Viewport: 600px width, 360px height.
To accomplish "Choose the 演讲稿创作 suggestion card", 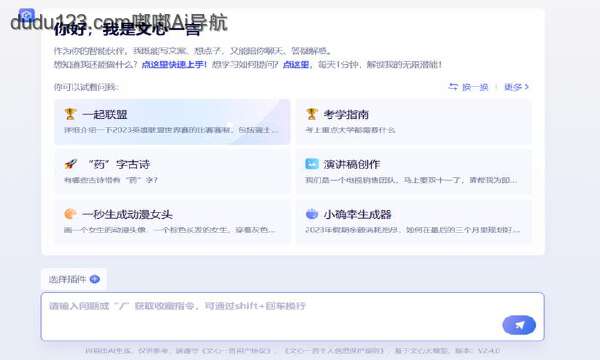I will tap(414, 172).
